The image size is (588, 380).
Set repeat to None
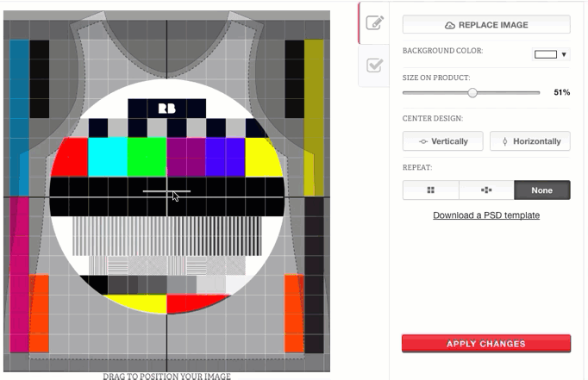pyautogui.click(x=542, y=190)
